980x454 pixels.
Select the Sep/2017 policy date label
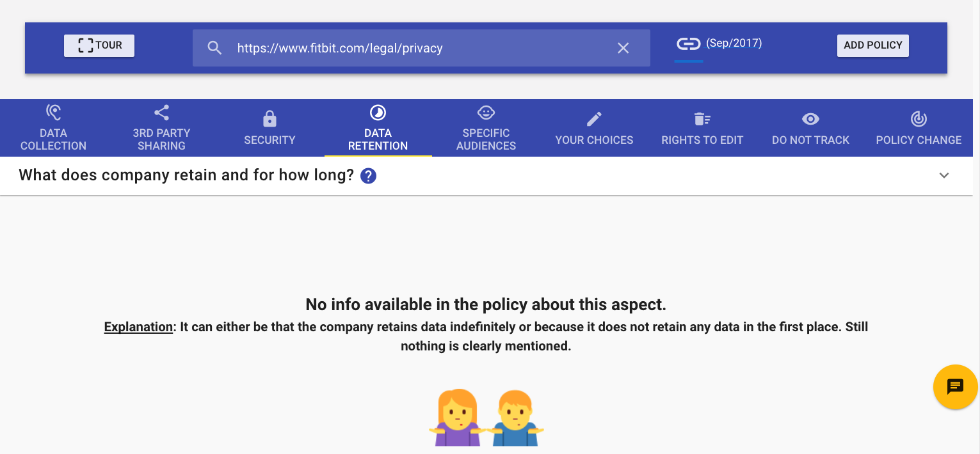[x=734, y=43]
